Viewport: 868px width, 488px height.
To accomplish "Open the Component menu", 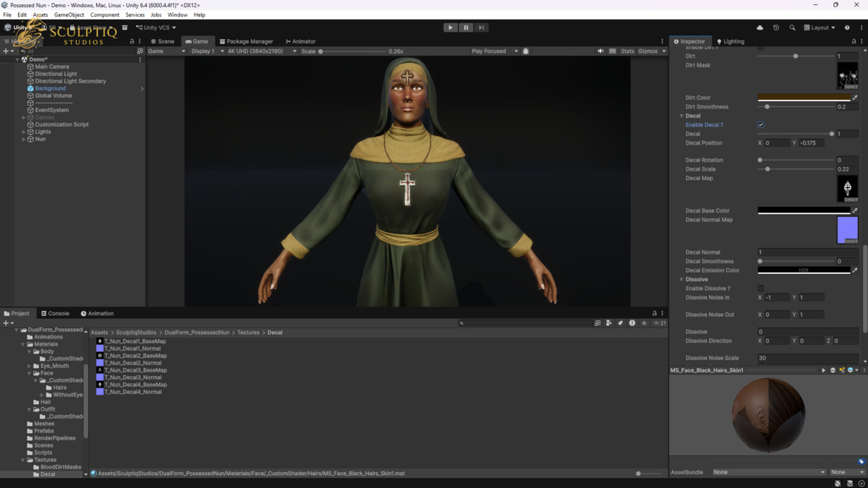I will [105, 14].
